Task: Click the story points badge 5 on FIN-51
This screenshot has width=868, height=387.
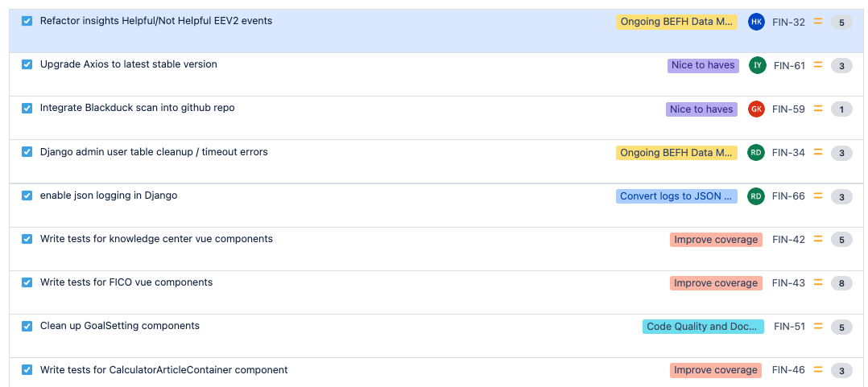Action: tap(841, 327)
